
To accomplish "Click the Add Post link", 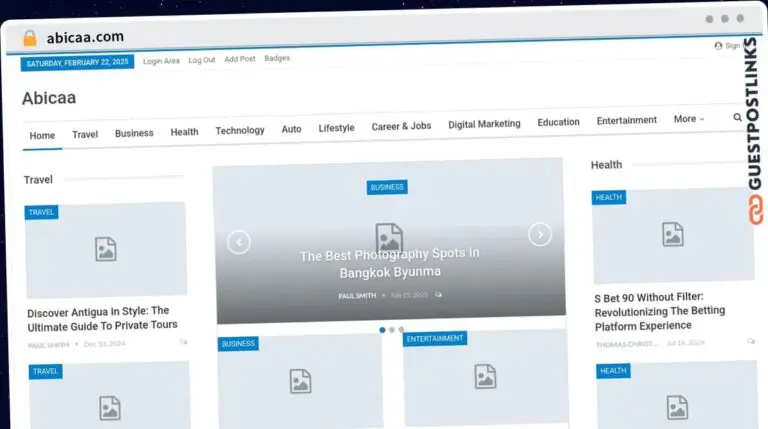I will [x=239, y=60].
